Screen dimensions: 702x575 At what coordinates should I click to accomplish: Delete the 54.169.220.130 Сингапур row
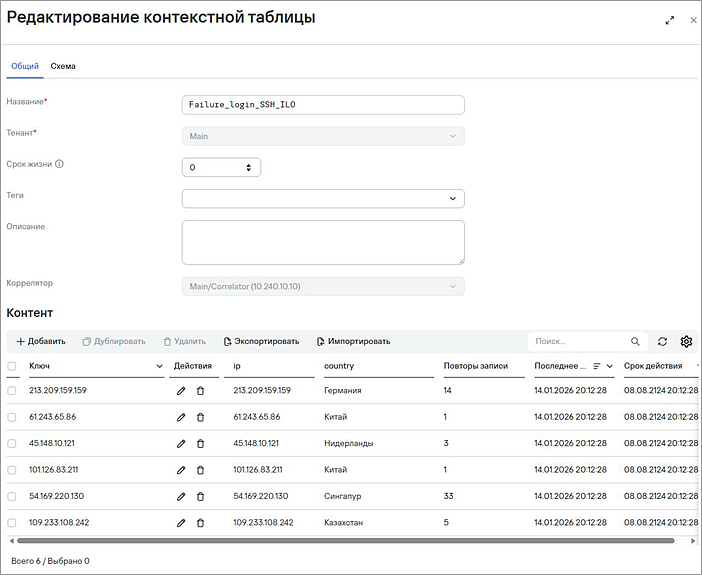[x=201, y=497]
